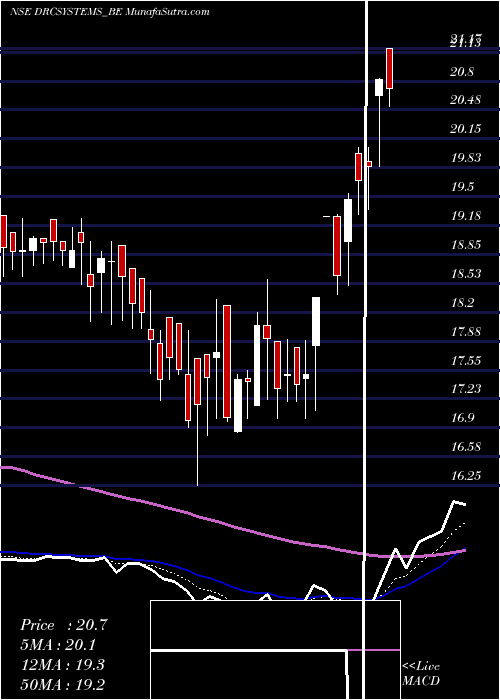Click the 17.88 price axis label
Viewport: 500px width, 700px height.
[x=466, y=332]
